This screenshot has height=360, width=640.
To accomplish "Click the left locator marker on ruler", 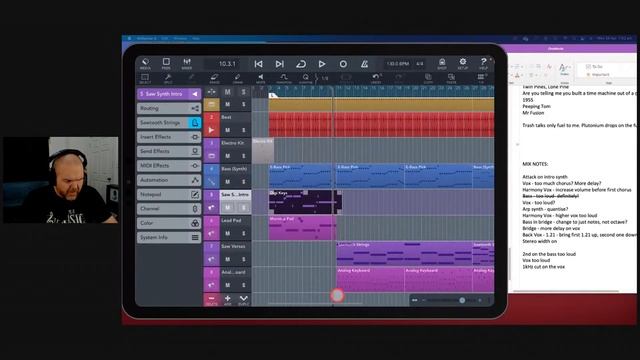I will tap(273, 95).
